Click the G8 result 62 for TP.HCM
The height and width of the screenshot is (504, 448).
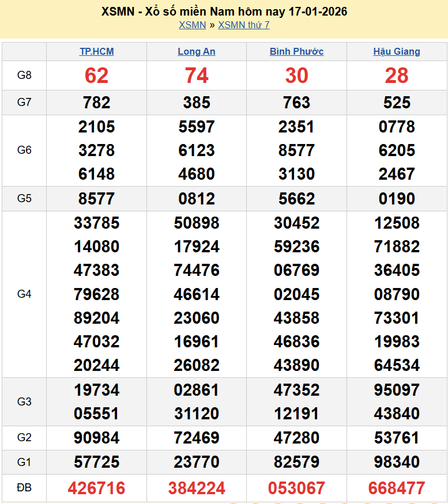(x=96, y=75)
